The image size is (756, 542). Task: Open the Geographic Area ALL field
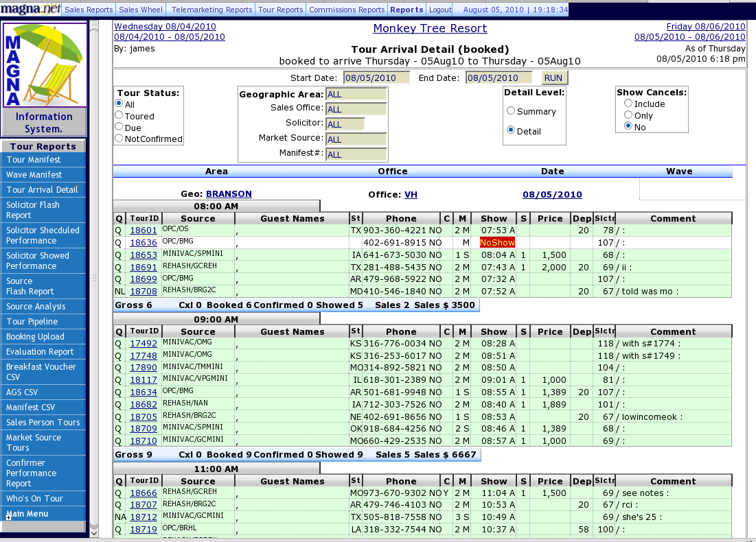pos(356,95)
